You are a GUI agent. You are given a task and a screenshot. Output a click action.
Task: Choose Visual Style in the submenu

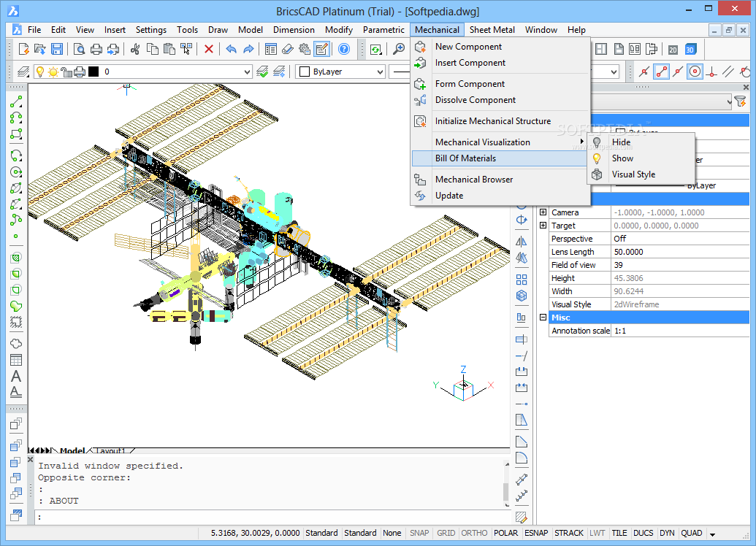click(x=641, y=174)
